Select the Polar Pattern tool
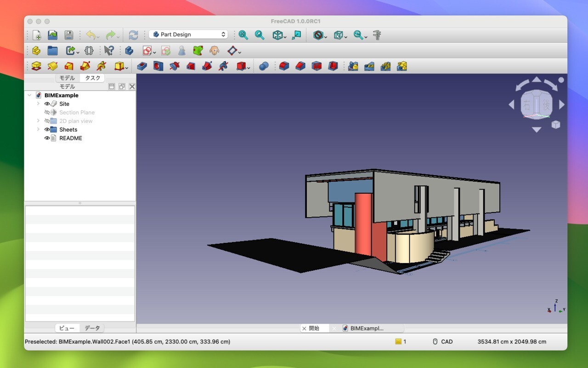588x368 pixels. 385,66
